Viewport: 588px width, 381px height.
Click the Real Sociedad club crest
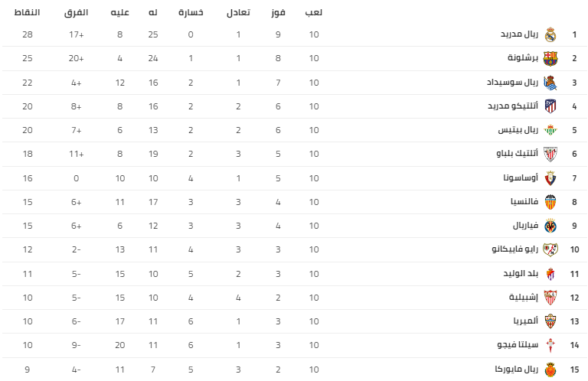[550, 82]
